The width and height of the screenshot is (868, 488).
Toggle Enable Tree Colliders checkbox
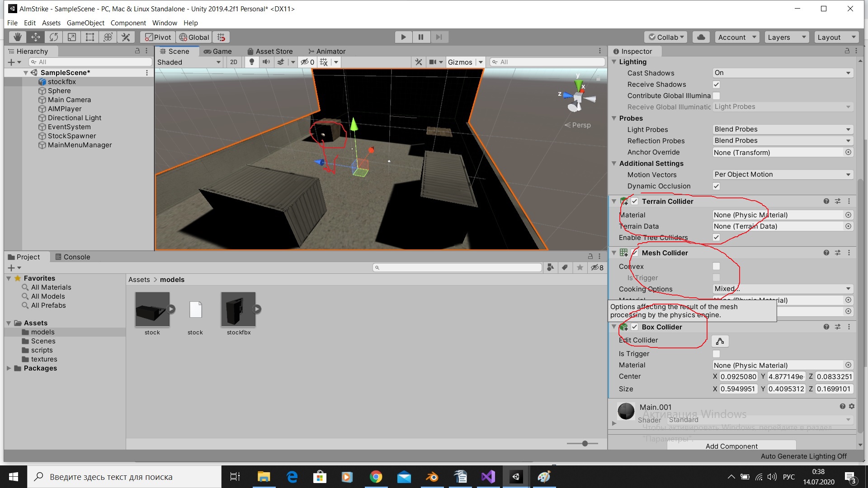716,237
